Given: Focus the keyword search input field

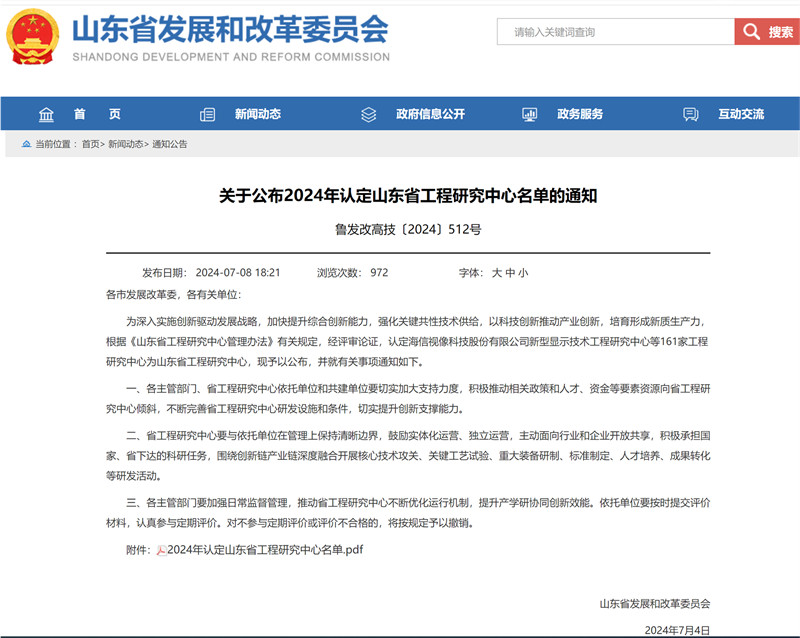Looking at the screenshot, I should click(616, 32).
